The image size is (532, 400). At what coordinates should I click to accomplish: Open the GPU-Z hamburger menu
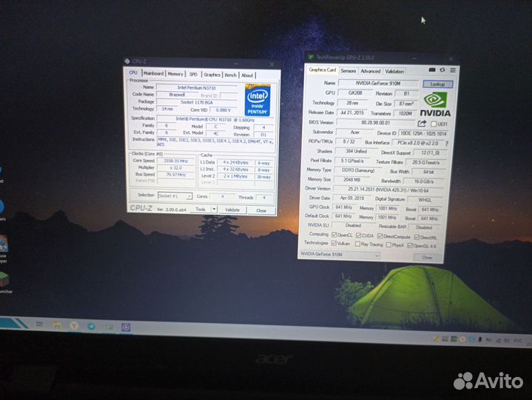coord(453,70)
